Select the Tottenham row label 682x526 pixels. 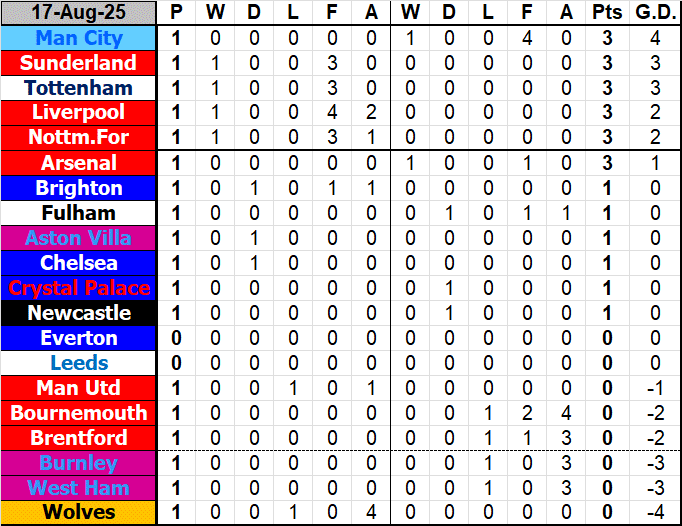pyautogui.click(x=79, y=88)
